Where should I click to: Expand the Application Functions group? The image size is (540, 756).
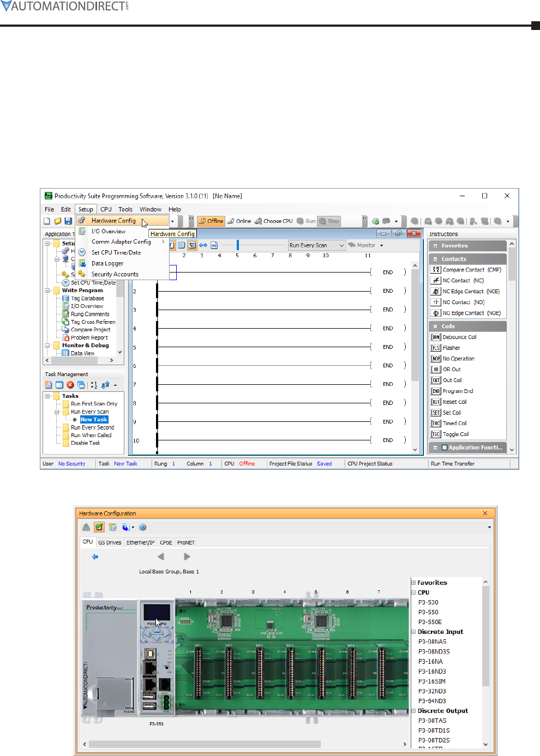(435, 447)
